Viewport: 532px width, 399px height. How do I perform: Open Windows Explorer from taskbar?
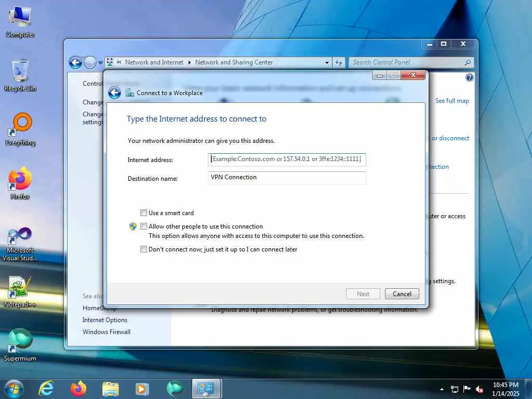pyautogui.click(x=111, y=389)
